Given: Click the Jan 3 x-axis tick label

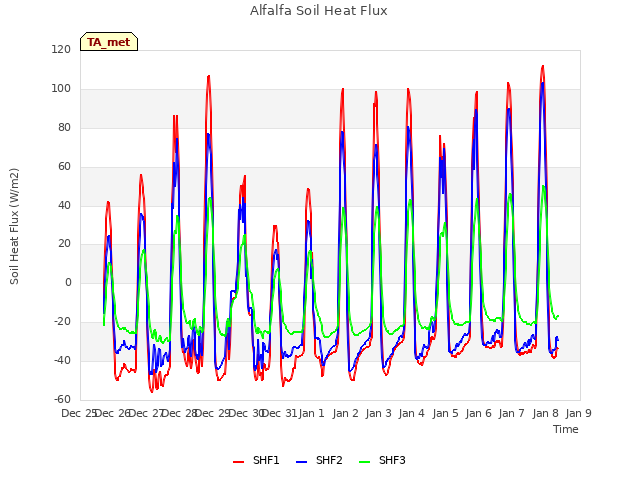Looking at the screenshot, I should click(x=378, y=413).
